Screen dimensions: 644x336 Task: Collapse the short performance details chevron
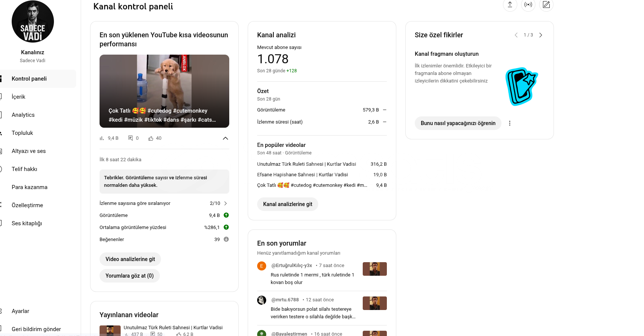225,138
